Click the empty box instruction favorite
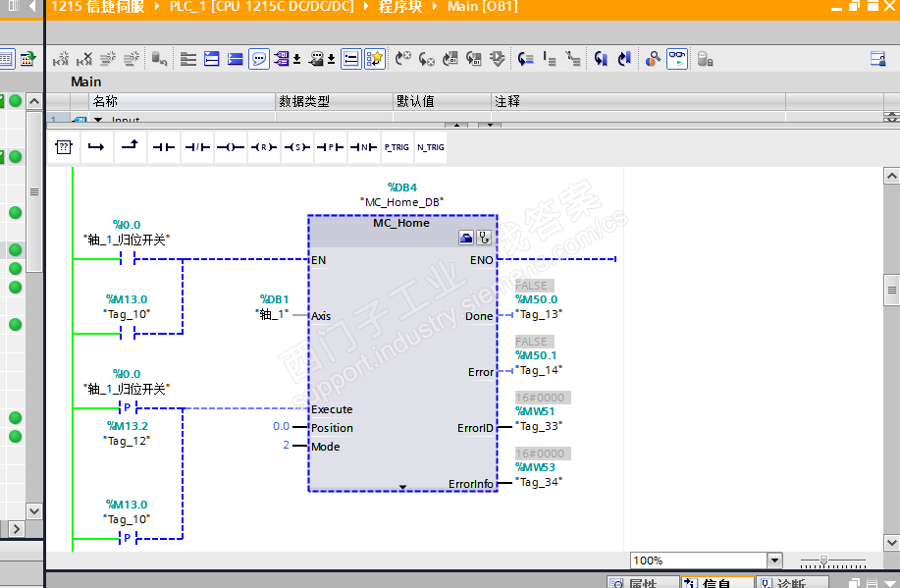This screenshot has height=588, width=900. tap(63, 147)
